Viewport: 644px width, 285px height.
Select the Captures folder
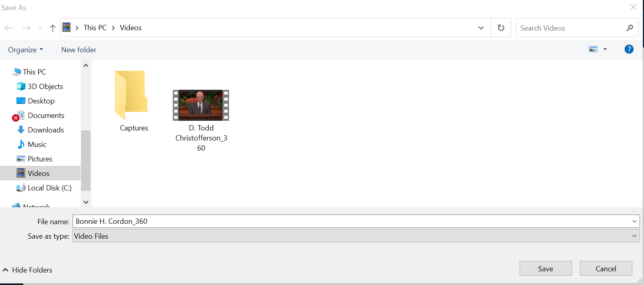pyautogui.click(x=132, y=95)
